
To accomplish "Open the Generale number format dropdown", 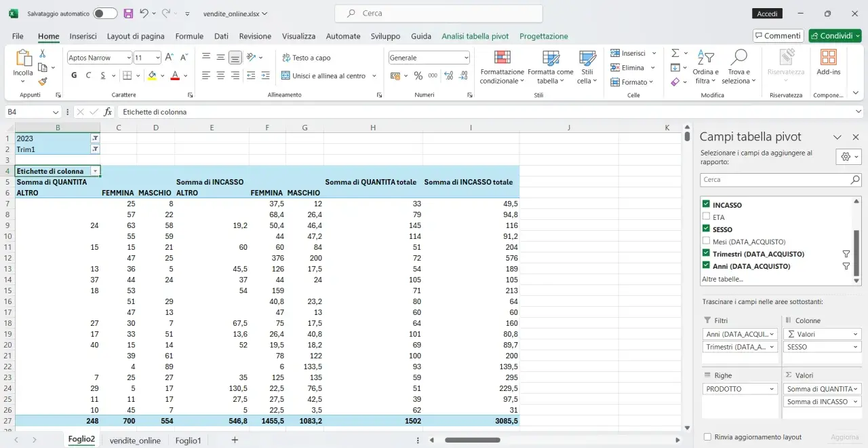I will tap(466, 58).
